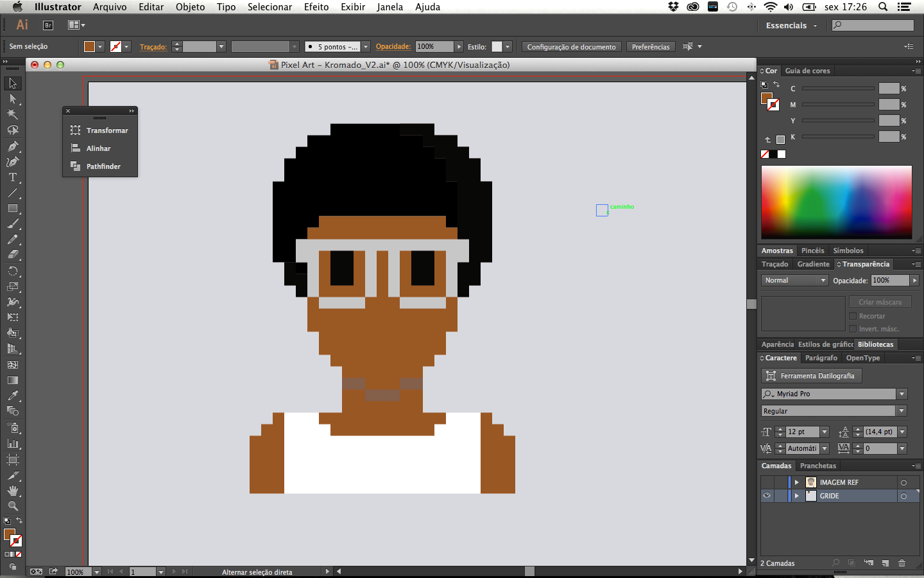Select the Type tool in toolbar
The image size is (924, 578).
12,177
